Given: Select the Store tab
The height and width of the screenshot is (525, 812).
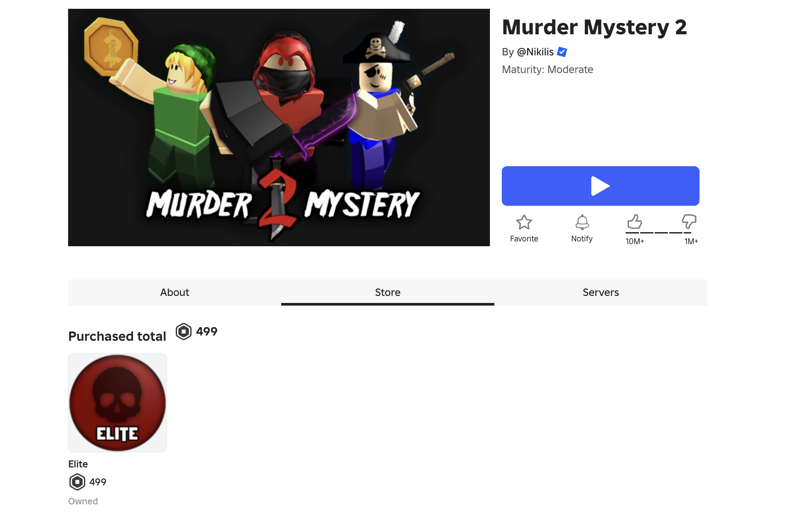Looking at the screenshot, I should [x=388, y=292].
